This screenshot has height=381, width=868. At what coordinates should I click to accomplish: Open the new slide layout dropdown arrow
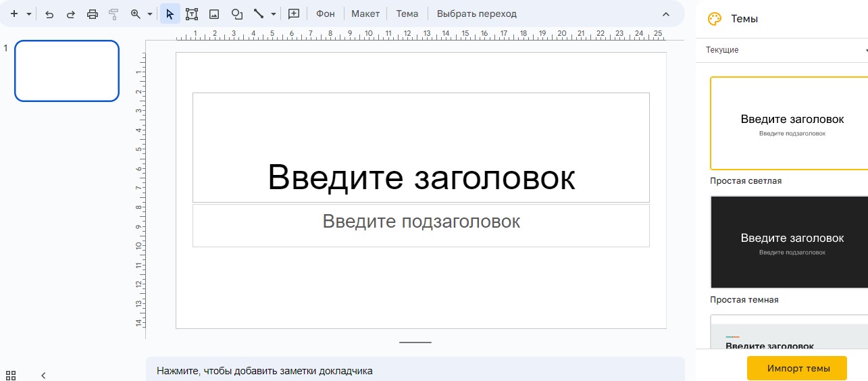(28, 14)
